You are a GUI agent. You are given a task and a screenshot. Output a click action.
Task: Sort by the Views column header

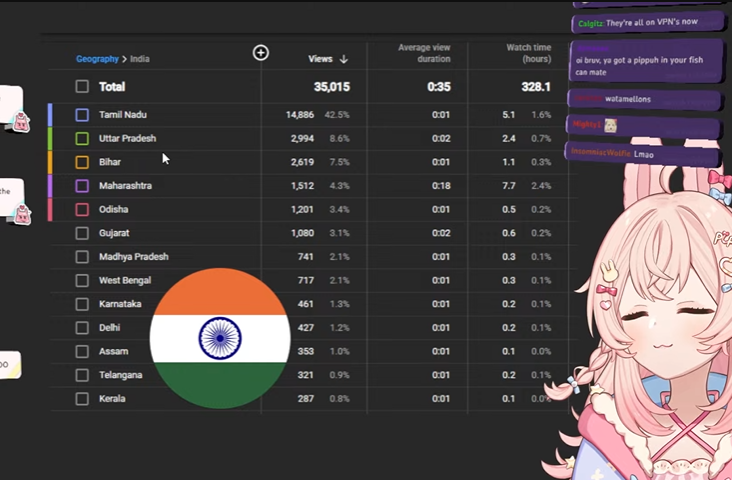pyautogui.click(x=320, y=59)
